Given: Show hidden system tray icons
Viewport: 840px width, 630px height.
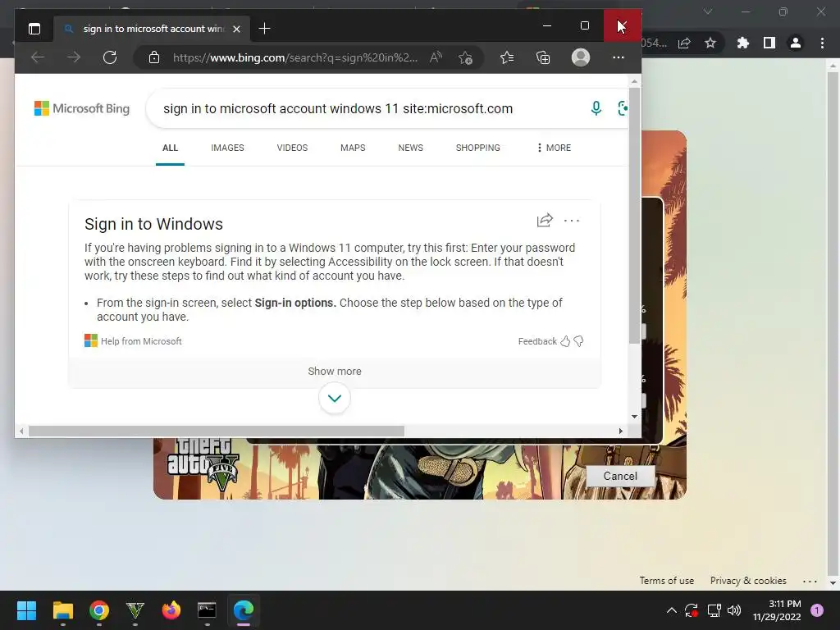Looking at the screenshot, I should point(671,610).
